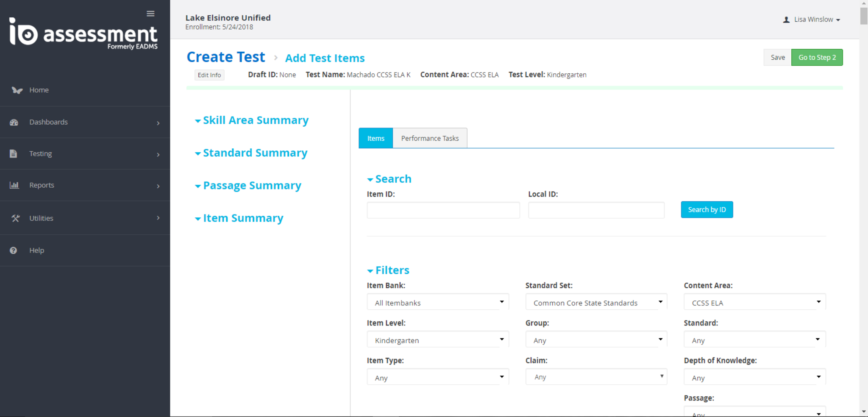Open the Standard Set dropdown
Screen dimensions: 868x417
click(x=596, y=303)
